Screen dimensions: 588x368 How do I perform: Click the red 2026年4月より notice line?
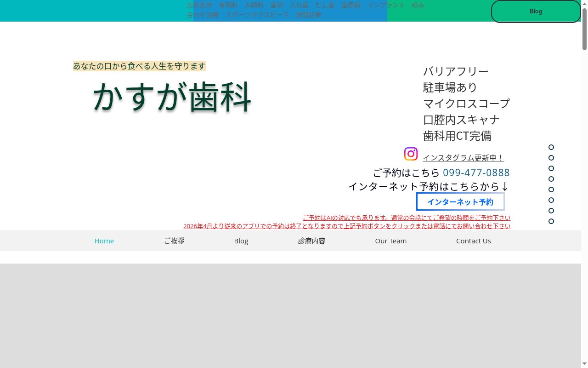[347, 226]
